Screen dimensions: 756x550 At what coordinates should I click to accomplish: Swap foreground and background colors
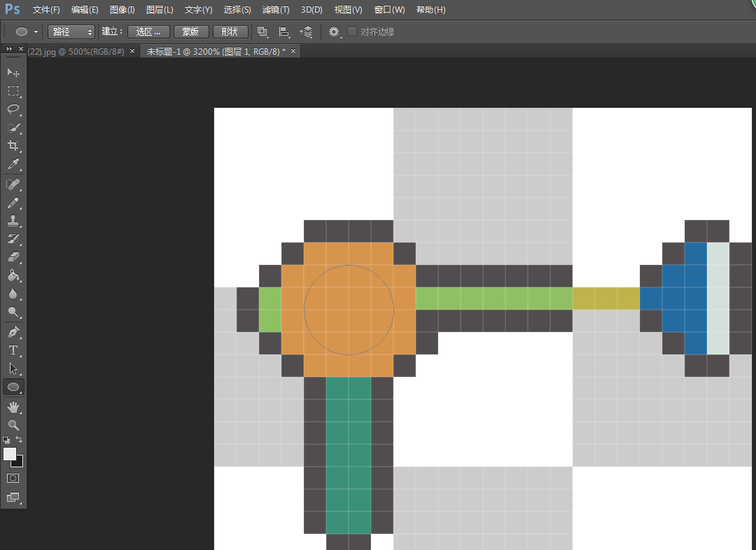coord(19,439)
